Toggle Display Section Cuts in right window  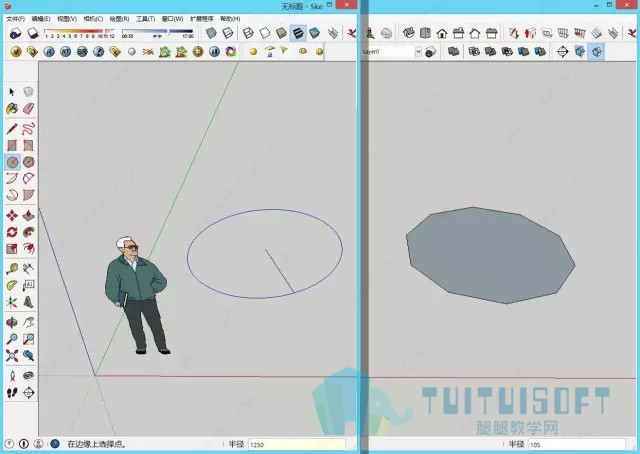[x=597, y=52]
